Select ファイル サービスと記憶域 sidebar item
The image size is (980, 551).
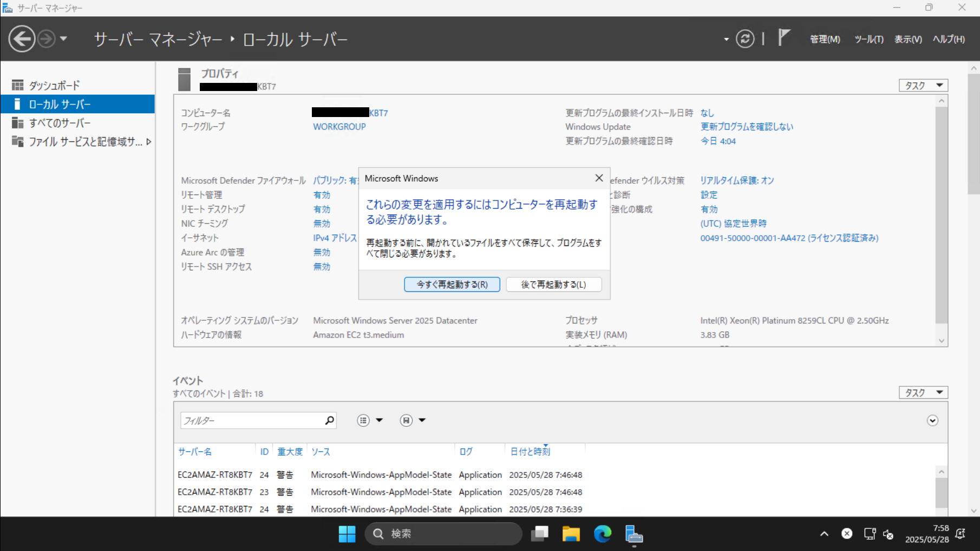pos(77,141)
